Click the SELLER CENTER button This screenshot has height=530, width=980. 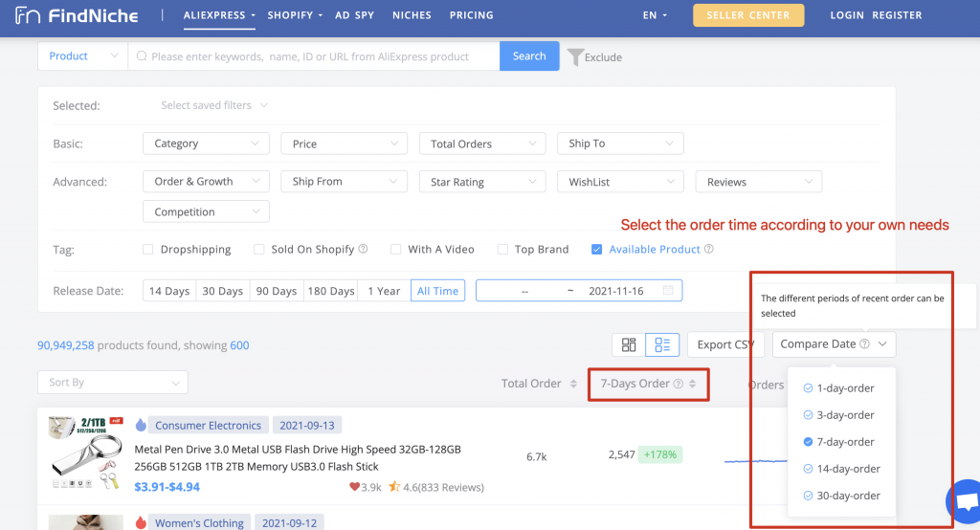[748, 15]
